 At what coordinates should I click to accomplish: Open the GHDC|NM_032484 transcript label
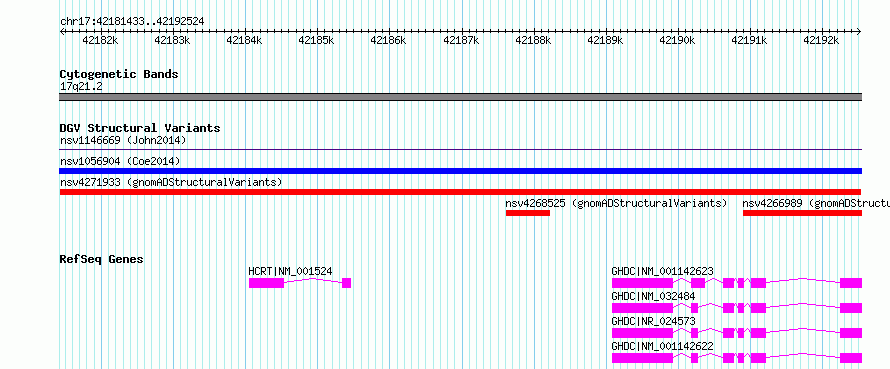(x=653, y=296)
